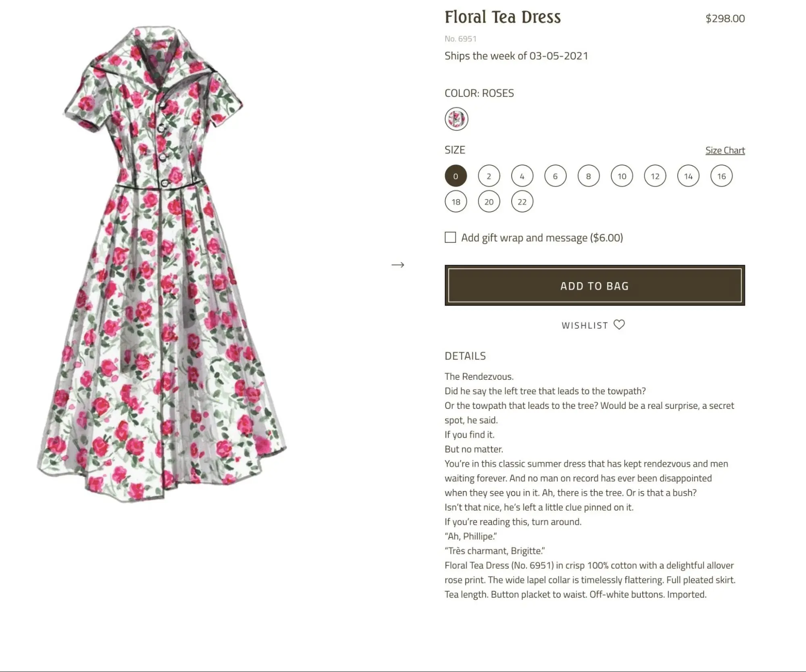The height and width of the screenshot is (672, 806).
Task: Open the floral dress product image
Action: coord(161,264)
